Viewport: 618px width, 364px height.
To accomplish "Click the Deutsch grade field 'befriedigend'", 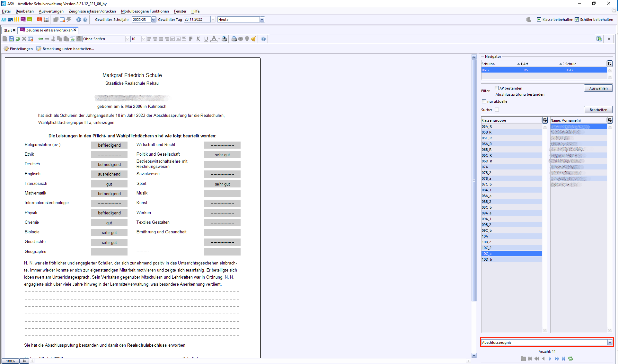I will 109,165.
